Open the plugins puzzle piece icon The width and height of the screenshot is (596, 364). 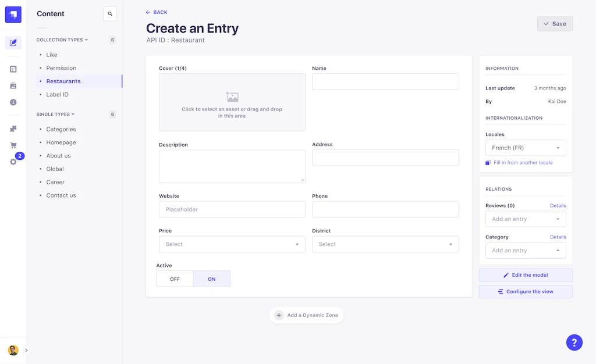[13, 129]
